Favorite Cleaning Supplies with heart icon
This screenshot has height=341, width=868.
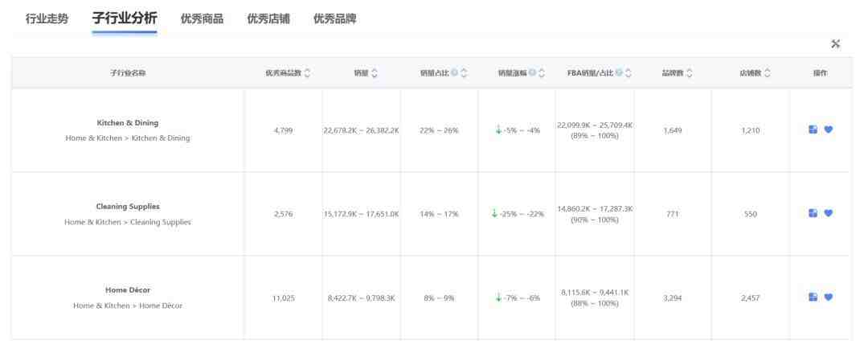[828, 213]
